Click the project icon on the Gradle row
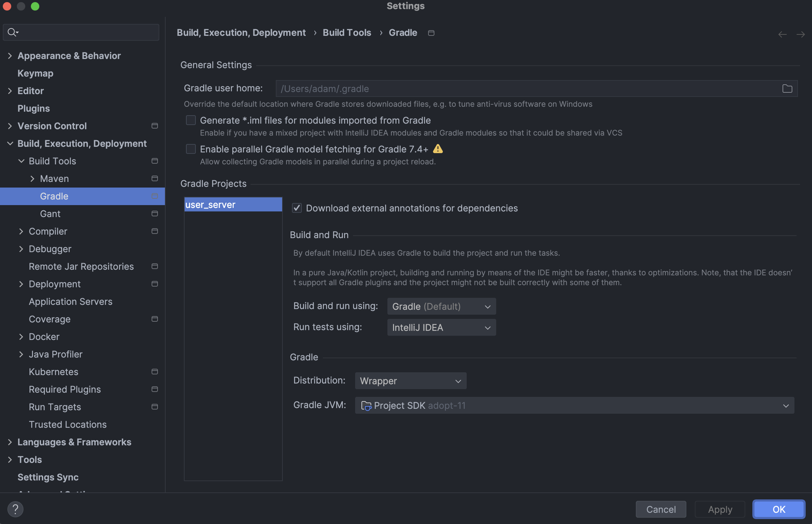The image size is (812, 524). coord(154,196)
